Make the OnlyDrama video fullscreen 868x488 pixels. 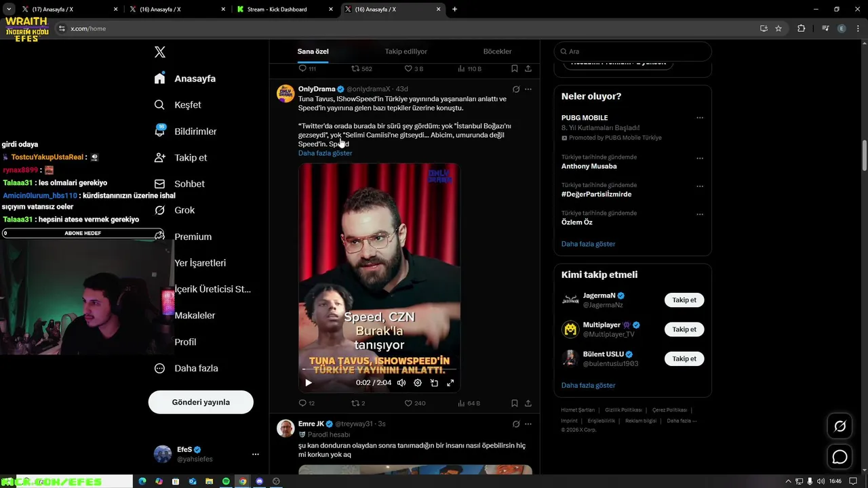pos(450,383)
